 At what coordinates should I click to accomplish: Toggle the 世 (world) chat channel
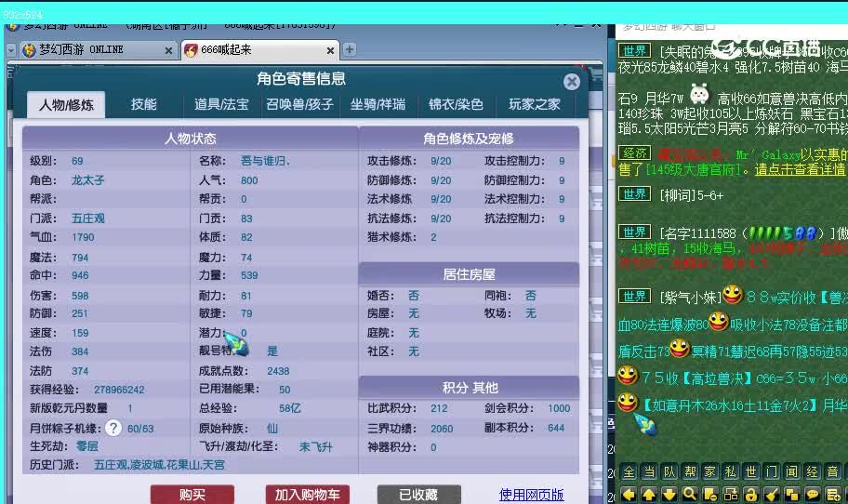(x=751, y=472)
